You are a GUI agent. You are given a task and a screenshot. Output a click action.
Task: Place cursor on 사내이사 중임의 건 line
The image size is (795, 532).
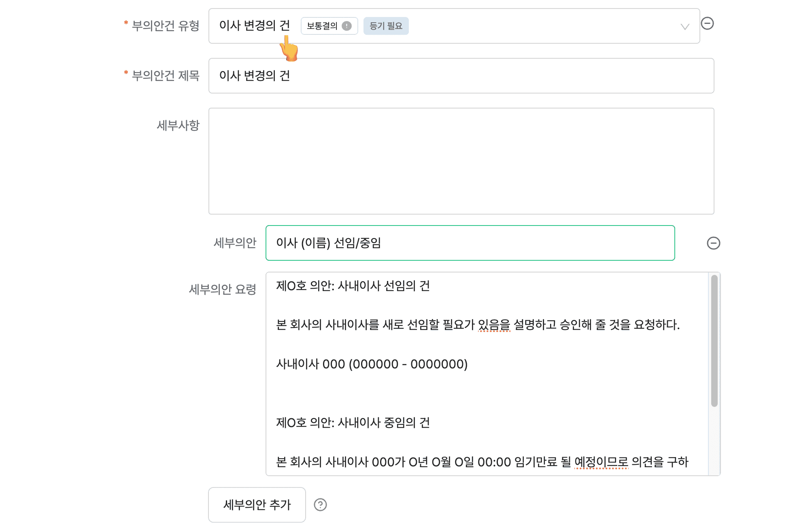point(353,423)
